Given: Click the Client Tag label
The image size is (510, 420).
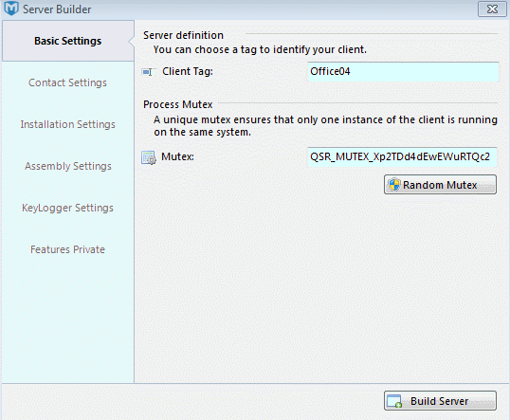Looking at the screenshot, I should point(188,71).
